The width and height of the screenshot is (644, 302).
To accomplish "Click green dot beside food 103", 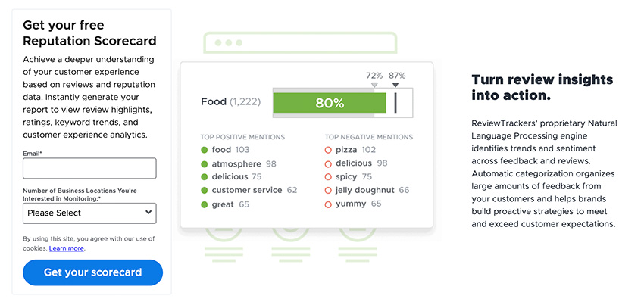I will [x=204, y=150].
